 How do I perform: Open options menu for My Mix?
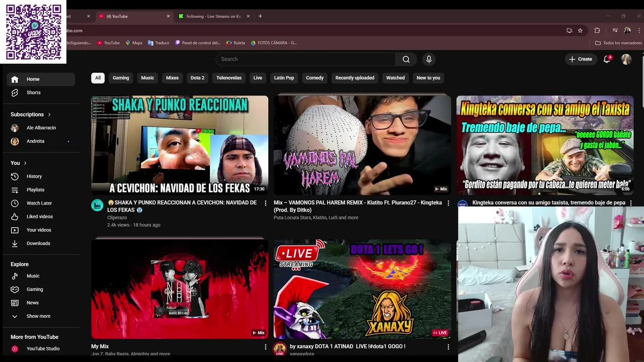click(266, 347)
